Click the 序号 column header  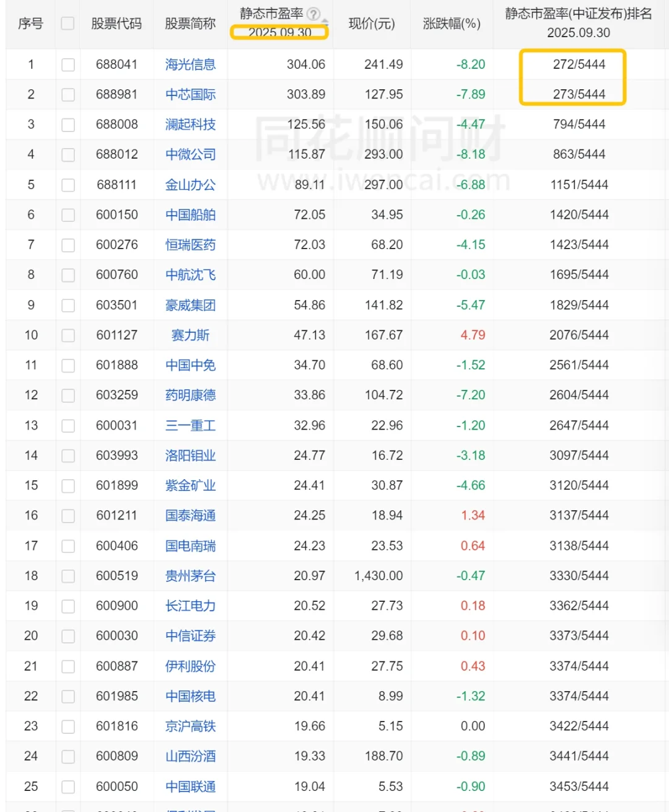point(30,24)
